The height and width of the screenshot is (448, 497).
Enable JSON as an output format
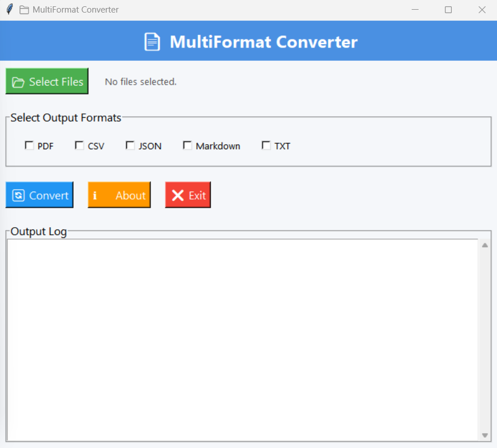coord(130,145)
